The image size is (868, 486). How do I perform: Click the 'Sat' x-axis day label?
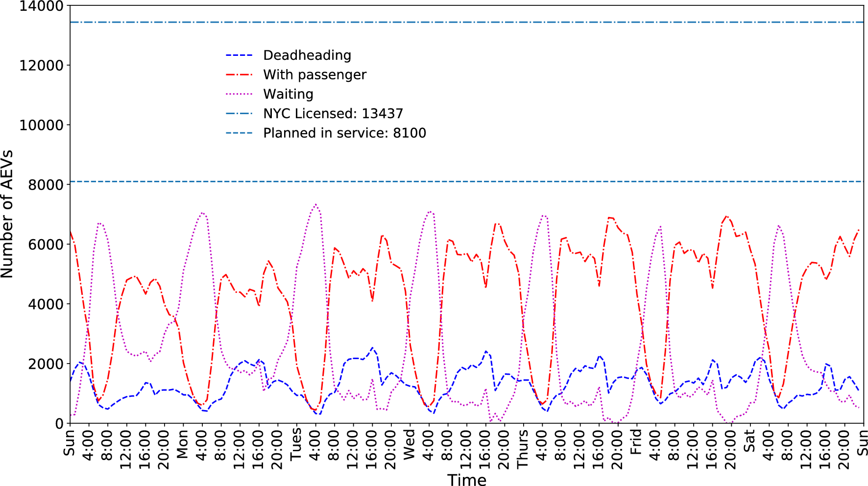pyautogui.click(x=749, y=441)
